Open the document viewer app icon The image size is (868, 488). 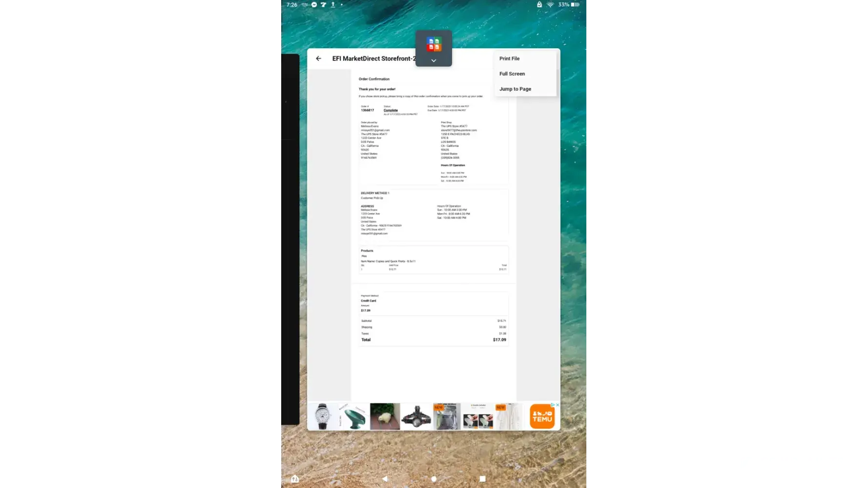[x=434, y=44]
